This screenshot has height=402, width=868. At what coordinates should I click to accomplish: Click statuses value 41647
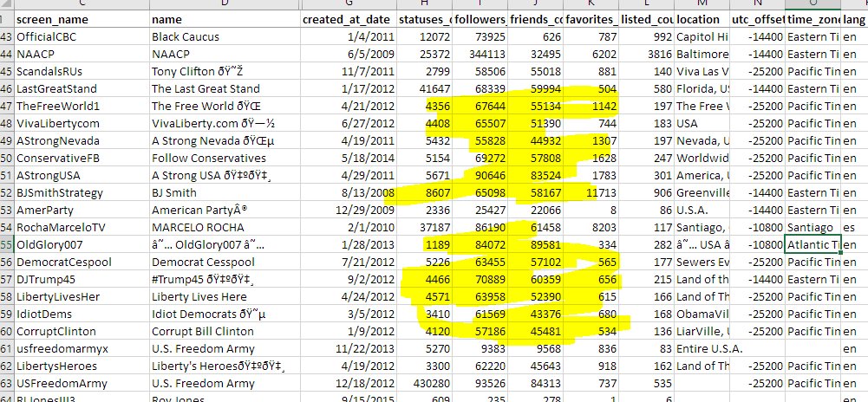tap(425, 88)
